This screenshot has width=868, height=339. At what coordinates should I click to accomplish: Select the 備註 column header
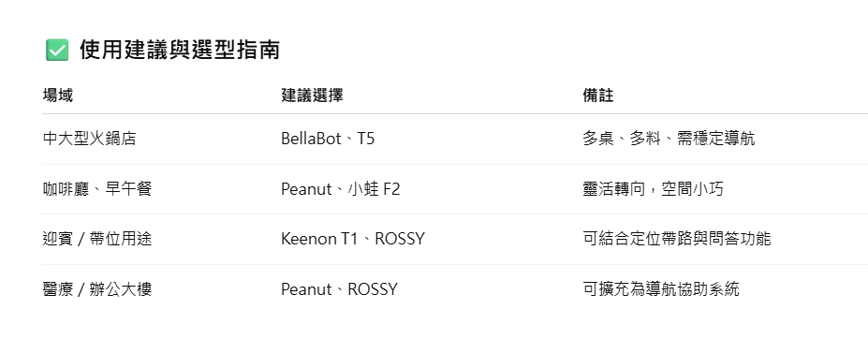click(597, 96)
